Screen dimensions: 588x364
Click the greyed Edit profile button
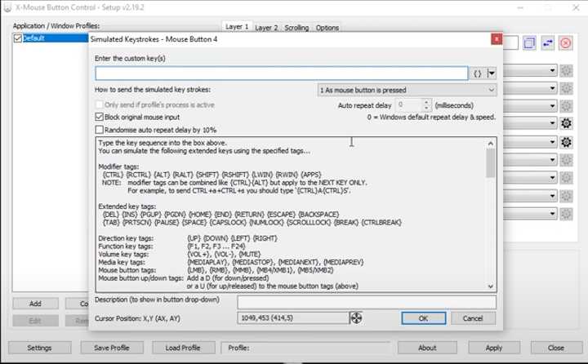[35, 321]
